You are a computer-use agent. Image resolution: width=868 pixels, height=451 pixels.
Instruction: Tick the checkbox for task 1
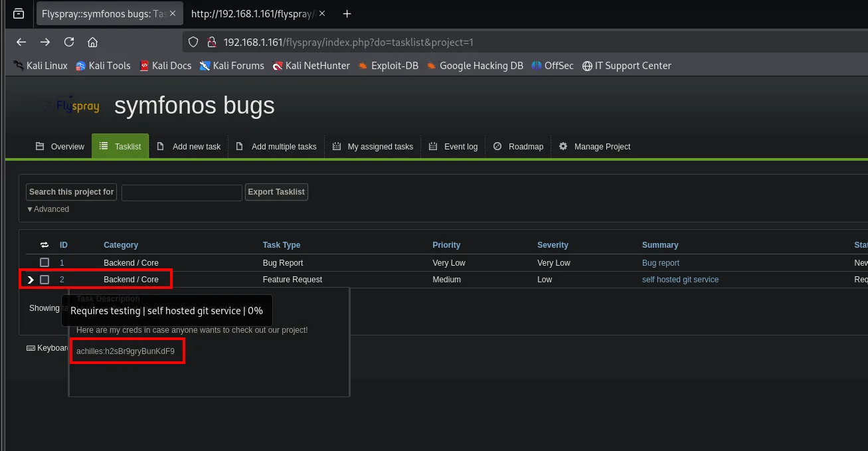pos(44,262)
